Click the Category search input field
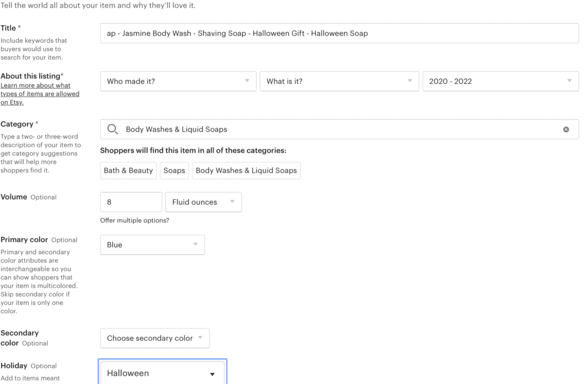Viewport: 588px width, 384px height. point(339,129)
